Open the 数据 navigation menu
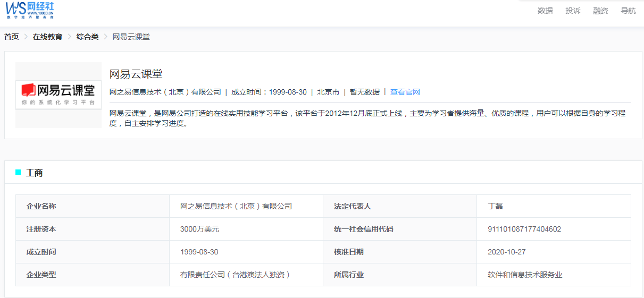The width and height of the screenshot is (644, 298). click(x=545, y=11)
